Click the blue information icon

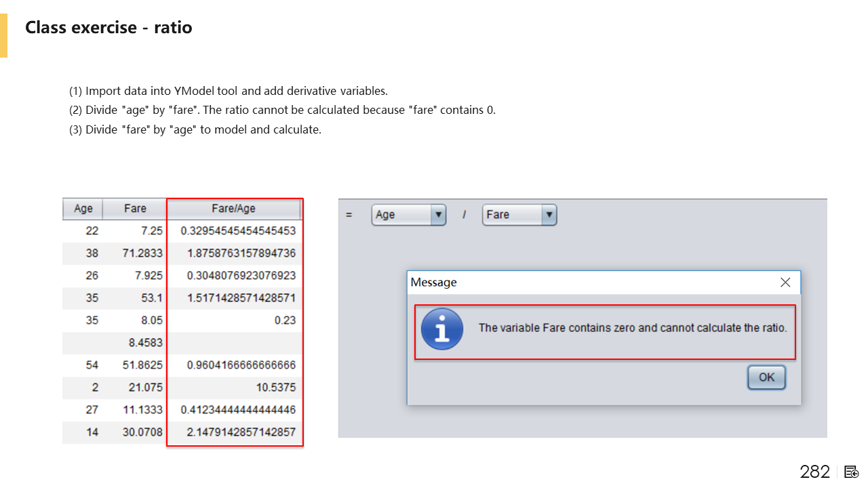(442, 329)
